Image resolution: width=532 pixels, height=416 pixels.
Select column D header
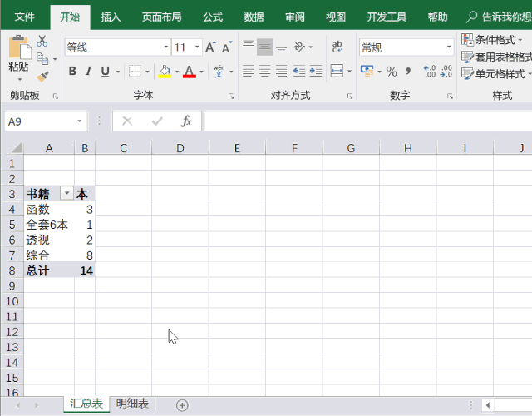click(x=180, y=148)
